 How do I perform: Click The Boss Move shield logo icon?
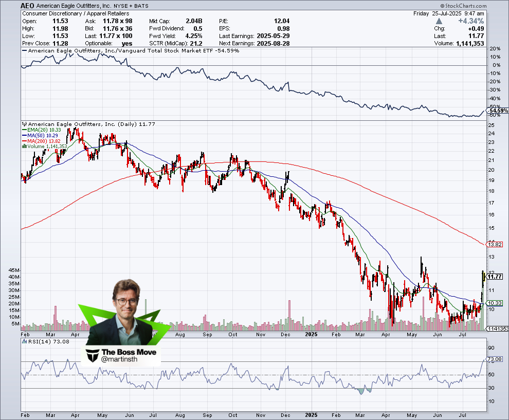point(93,356)
